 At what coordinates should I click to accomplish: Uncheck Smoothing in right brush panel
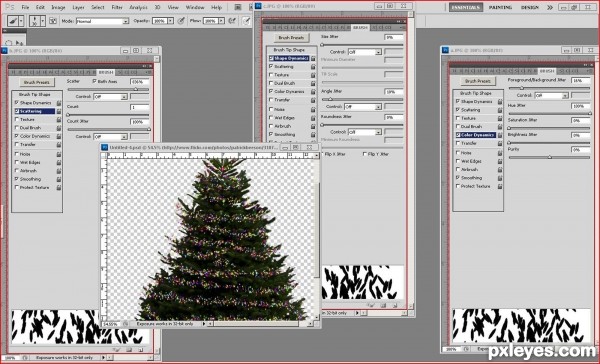point(458,178)
